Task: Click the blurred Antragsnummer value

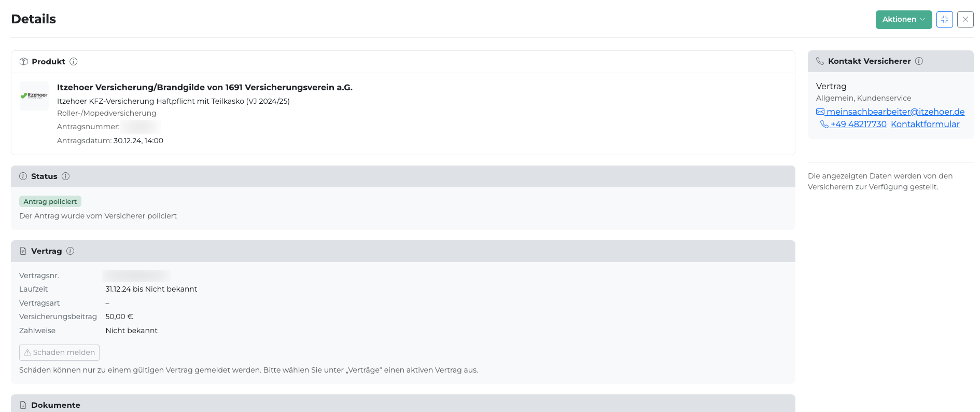Action: coord(140,127)
